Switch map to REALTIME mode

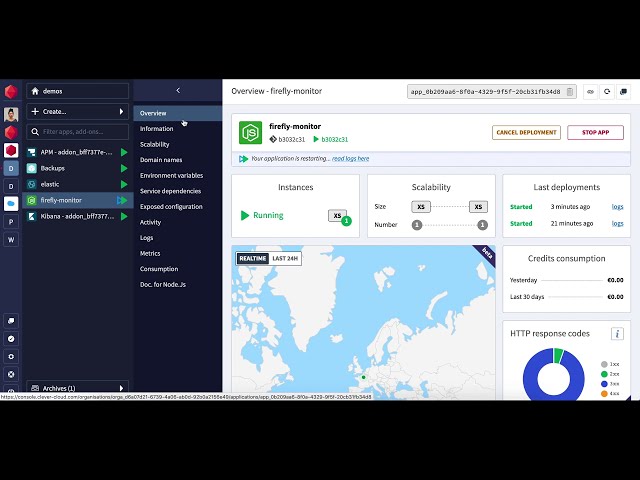click(253, 258)
